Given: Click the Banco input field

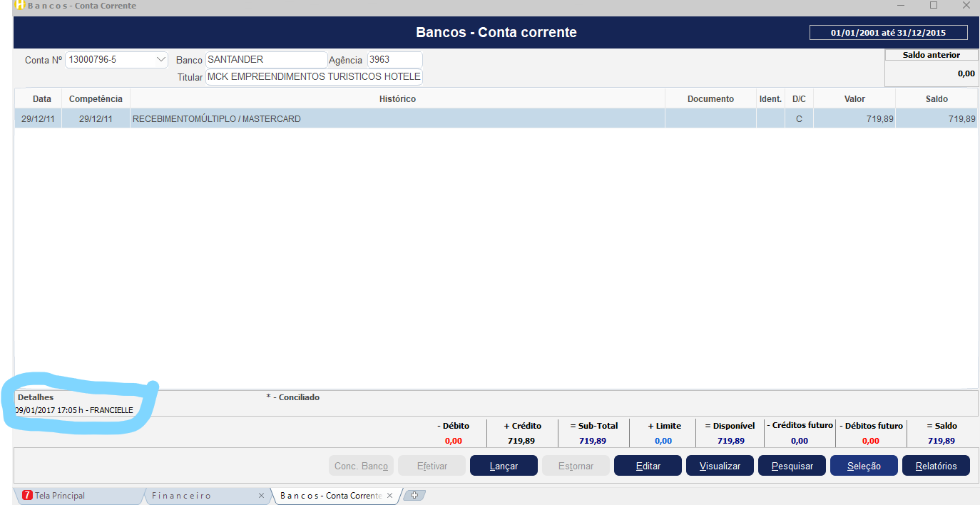Looking at the screenshot, I should 266,60.
